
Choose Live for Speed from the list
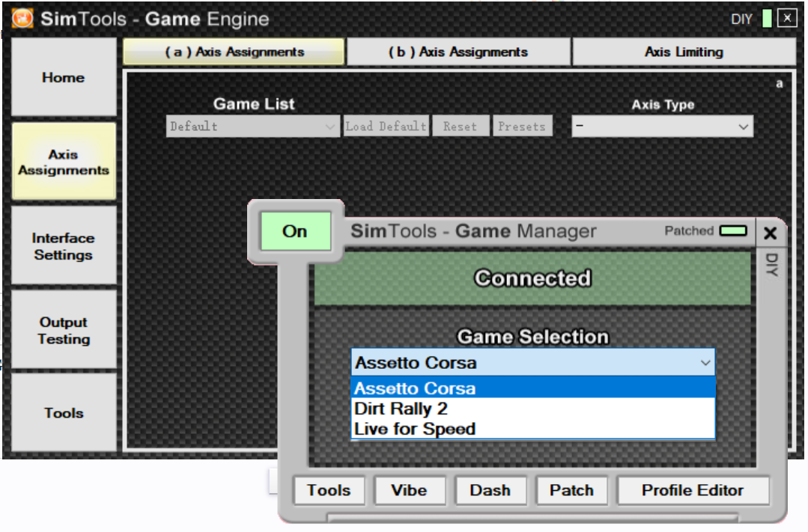[533, 429]
